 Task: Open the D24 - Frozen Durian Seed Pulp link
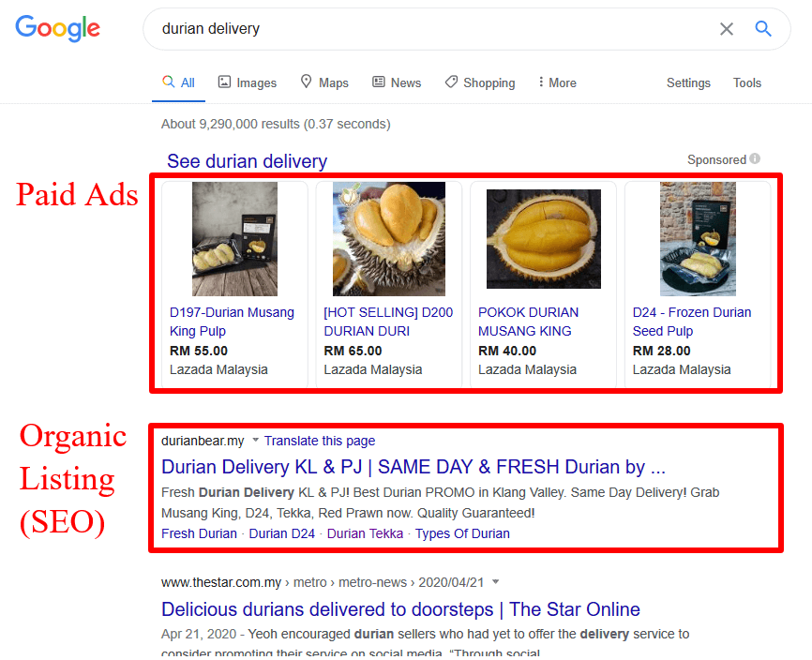click(x=692, y=322)
